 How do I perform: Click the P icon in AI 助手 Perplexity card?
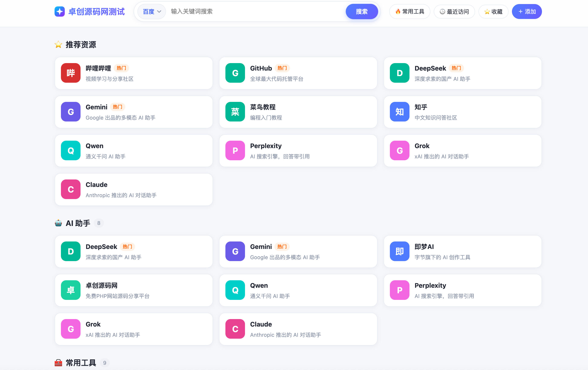tap(399, 290)
